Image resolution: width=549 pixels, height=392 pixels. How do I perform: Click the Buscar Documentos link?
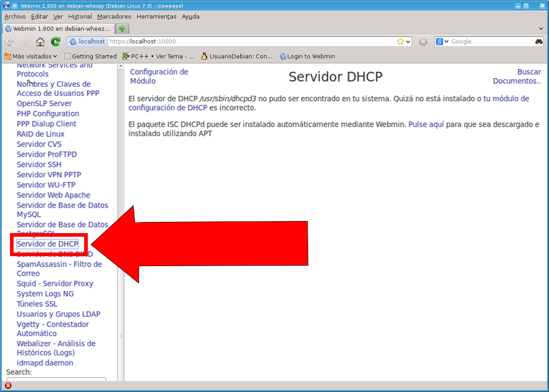(x=517, y=76)
